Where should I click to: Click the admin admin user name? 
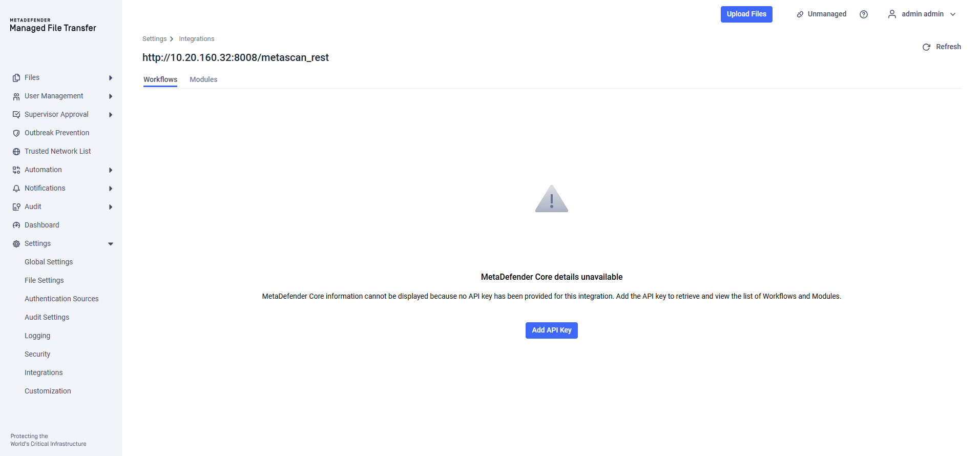(x=923, y=14)
